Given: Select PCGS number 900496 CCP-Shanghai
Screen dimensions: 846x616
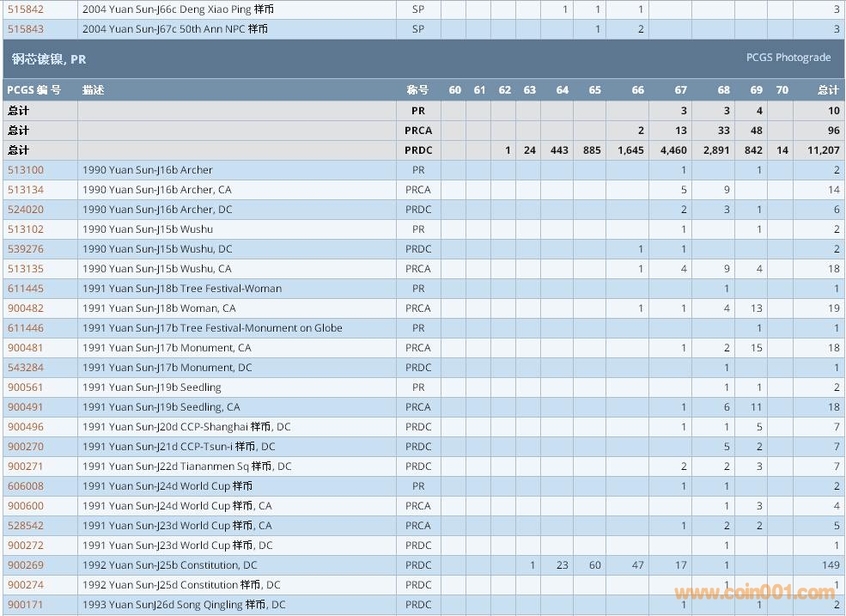Looking at the screenshot, I should 26,427.
